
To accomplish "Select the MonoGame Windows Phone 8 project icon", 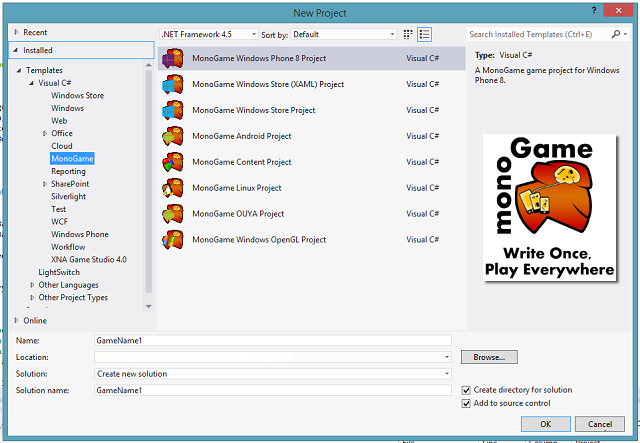I will click(173, 58).
